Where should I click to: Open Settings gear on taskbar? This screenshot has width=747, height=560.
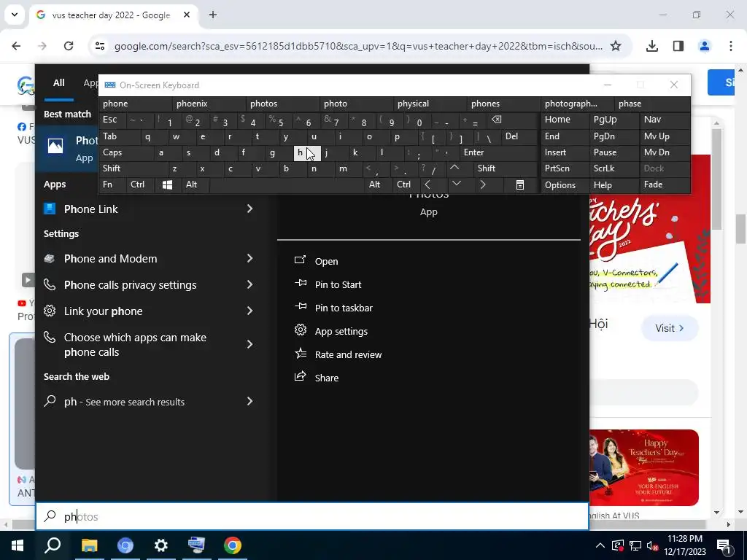(161, 545)
